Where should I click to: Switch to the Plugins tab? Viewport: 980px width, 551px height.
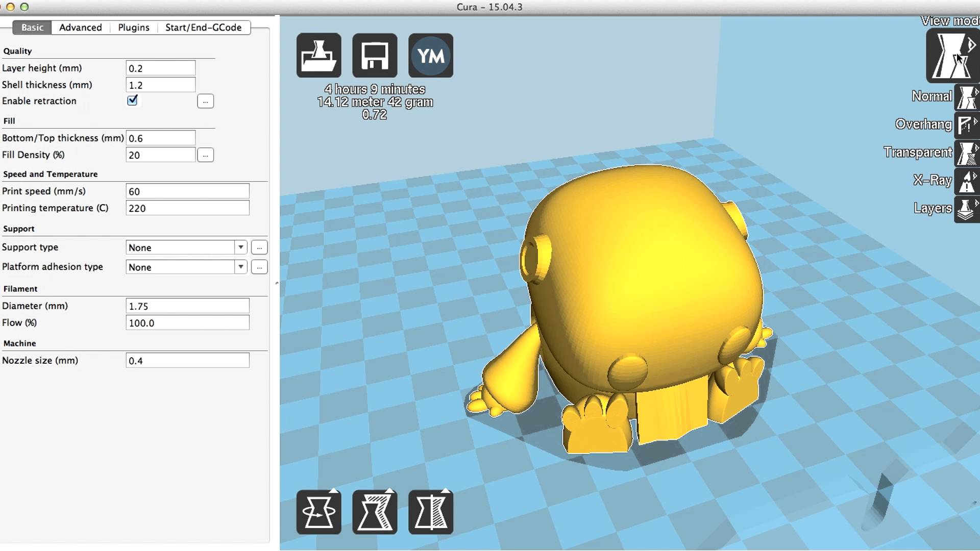(x=134, y=28)
